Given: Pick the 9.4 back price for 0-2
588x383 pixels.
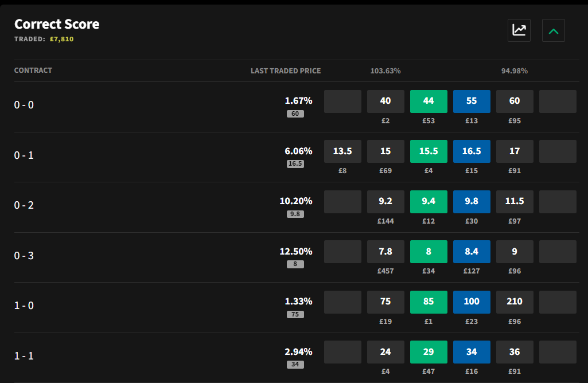Looking at the screenshot, I should 429,202.
